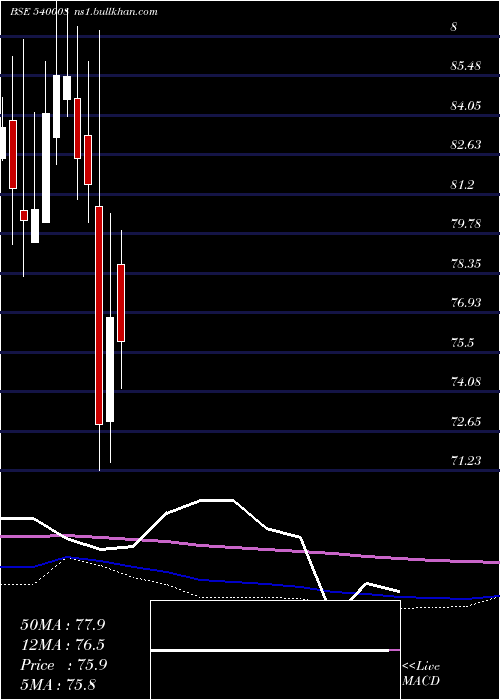Click the Price : 75.9 readout

pyautogui.click(x=63, y=665)
